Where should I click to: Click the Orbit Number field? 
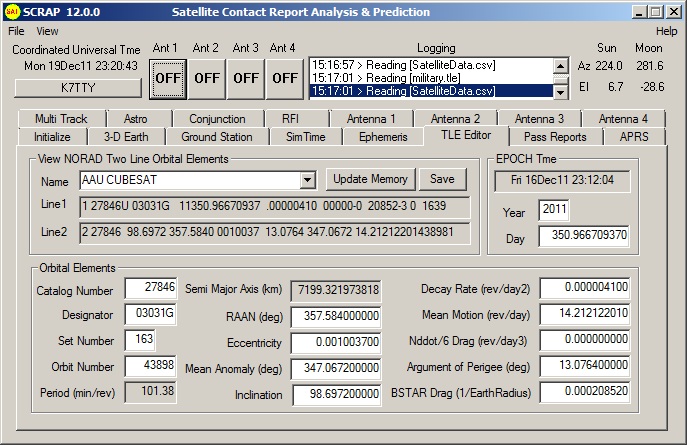pyautogui.click(x=151, y=366)
